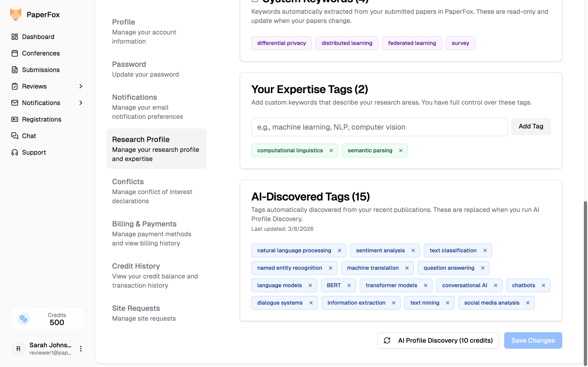Click the Conferences calendar icon
Screen dimensions: 588x367
pos(14,53)
